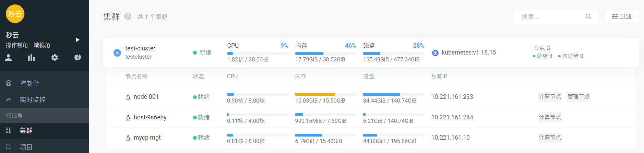
Task: Collapse the test-cluster row chevron
Action: (117, 53)
